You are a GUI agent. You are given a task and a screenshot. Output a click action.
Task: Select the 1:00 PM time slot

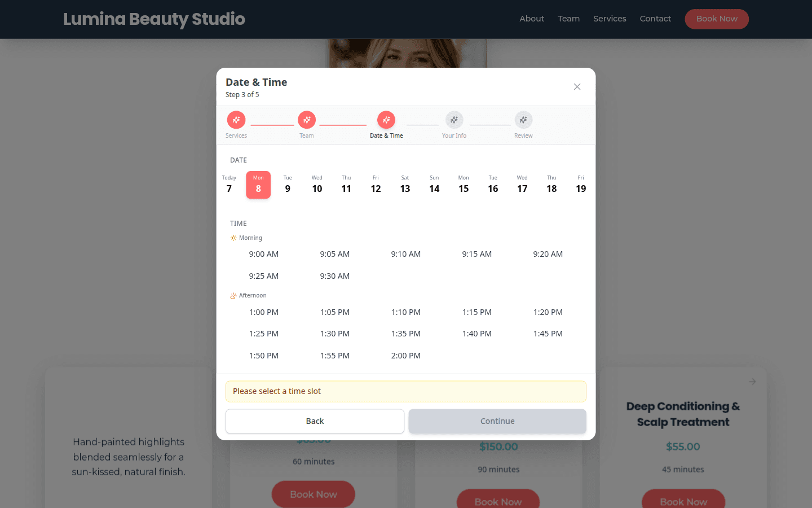click(x=264, y=312)
